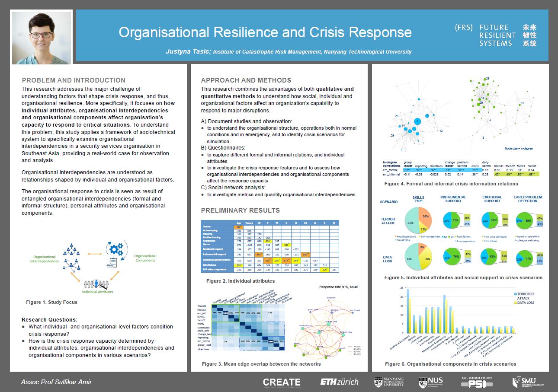Click the Future Resilient Systems logo
Viewport: 558px width, 392px height.
point(496,35)
